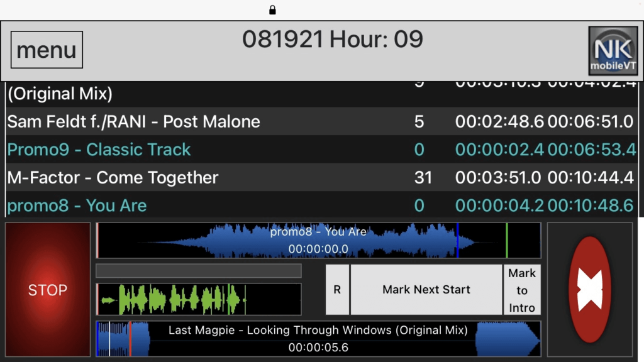Tap the red oval segue button
Screen dimensions: 644x362
(x=589, y=289)
